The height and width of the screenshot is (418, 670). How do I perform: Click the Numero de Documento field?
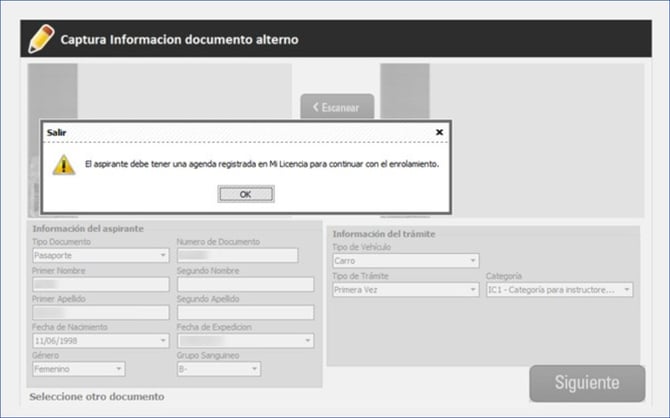237,255
